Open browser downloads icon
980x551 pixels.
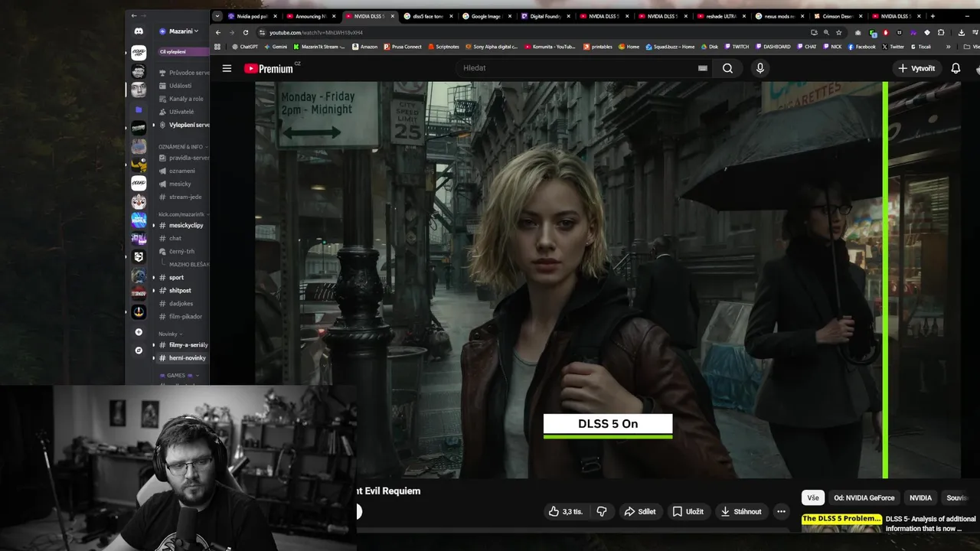tap(962, 32)
